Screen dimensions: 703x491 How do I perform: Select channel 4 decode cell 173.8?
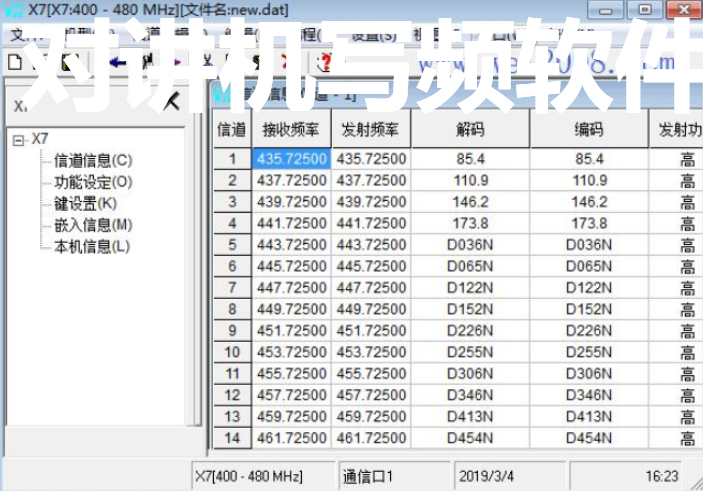pyautogui.click(x=470, y=223)
